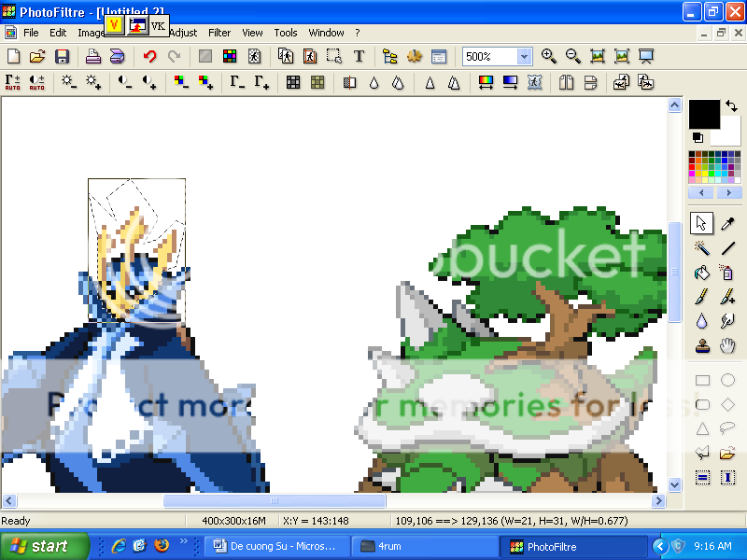This screenshot has width=747, height=560.
Task: Undo the last action
Action: tap(150, 56)
